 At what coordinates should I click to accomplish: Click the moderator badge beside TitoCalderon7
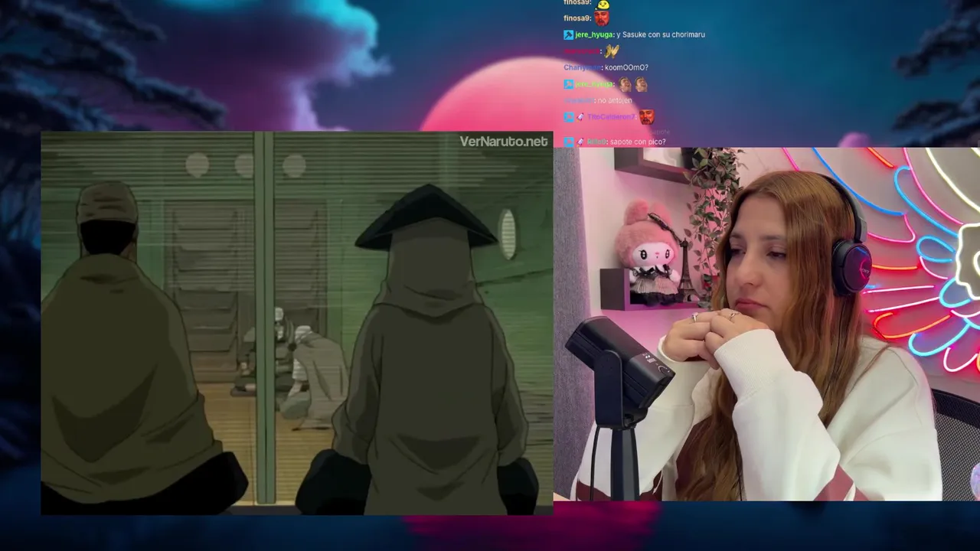(x=568, y=117)
